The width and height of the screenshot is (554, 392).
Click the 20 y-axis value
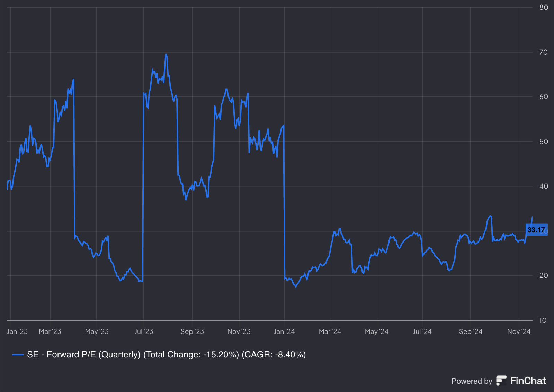(x=544, y=275)
